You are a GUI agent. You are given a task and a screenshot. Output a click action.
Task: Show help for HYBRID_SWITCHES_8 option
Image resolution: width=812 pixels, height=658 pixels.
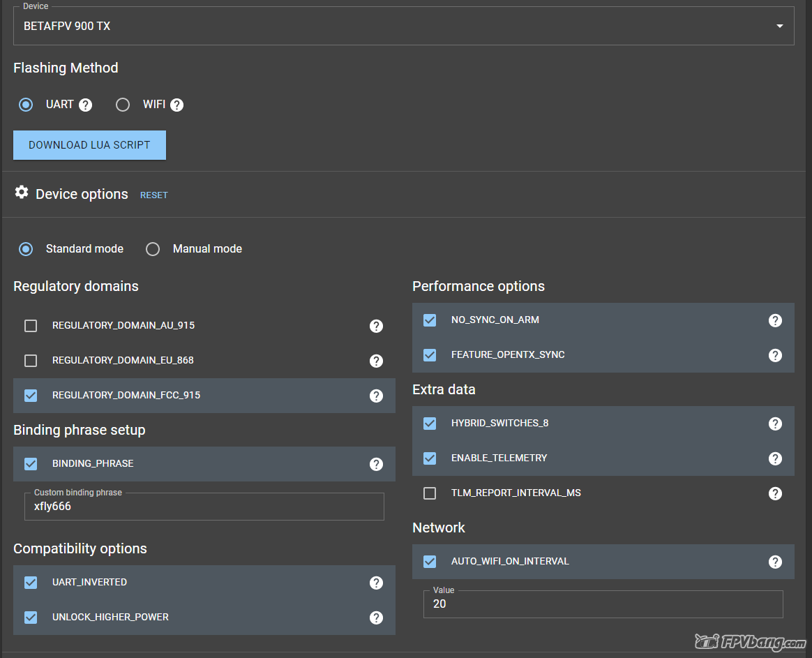point(775,424)
